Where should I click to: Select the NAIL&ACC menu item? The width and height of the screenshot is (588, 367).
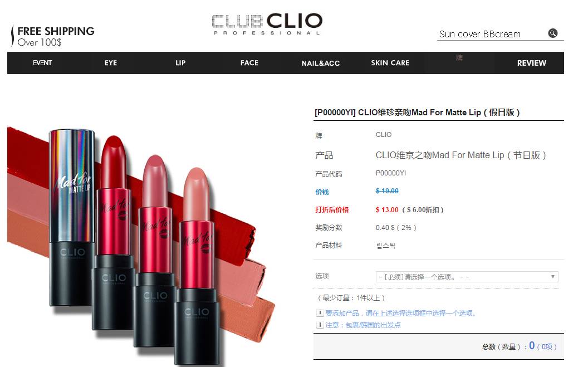[x=321, y=63]
